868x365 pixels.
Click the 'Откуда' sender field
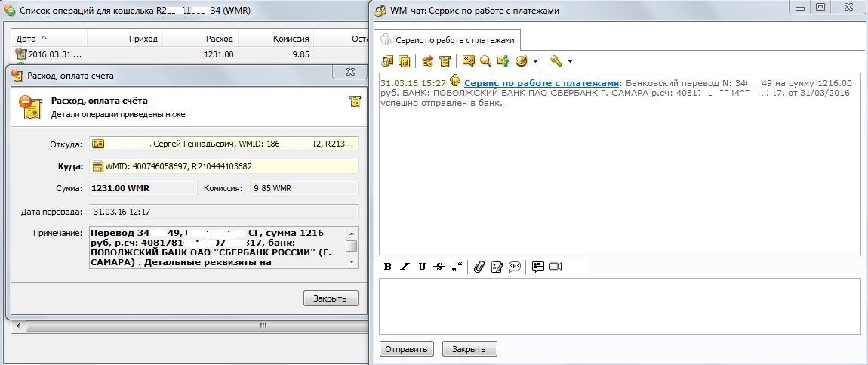[223, 144]
